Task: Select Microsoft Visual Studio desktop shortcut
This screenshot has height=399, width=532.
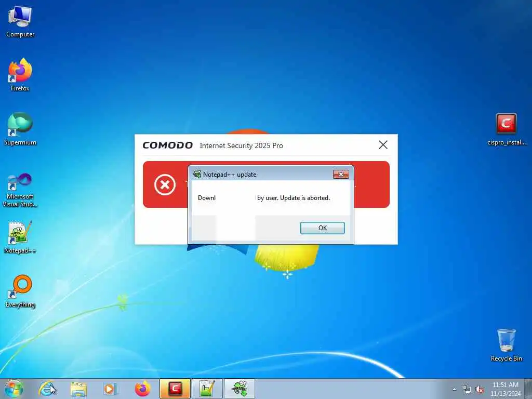Action: pos(20,190)
